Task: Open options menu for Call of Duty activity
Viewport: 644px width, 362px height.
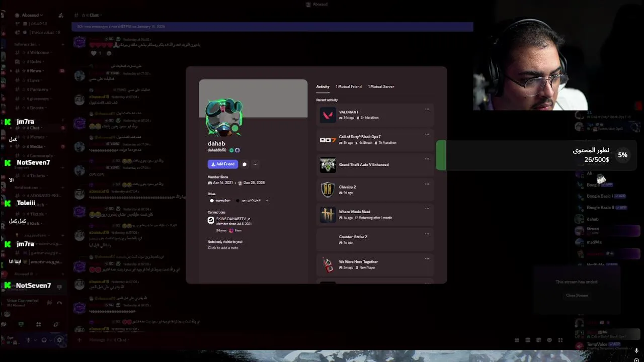Action: [x=427, y=134]
